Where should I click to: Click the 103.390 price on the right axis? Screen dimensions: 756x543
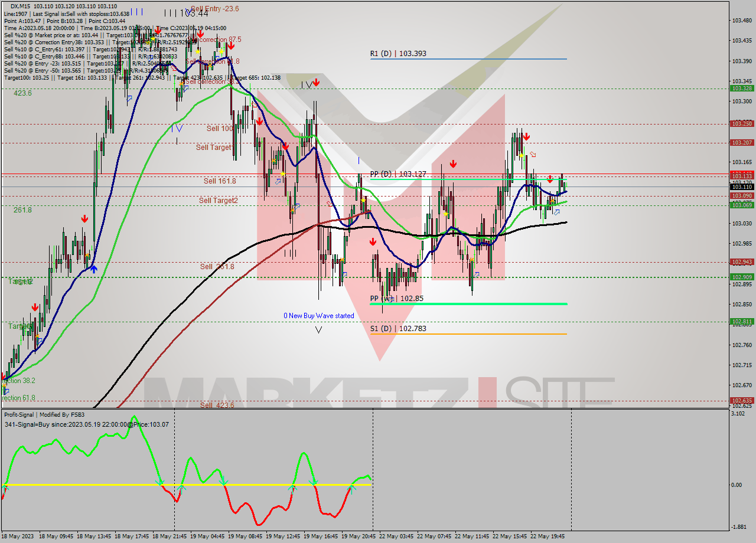pyautogui.click(x=742, y=61)
